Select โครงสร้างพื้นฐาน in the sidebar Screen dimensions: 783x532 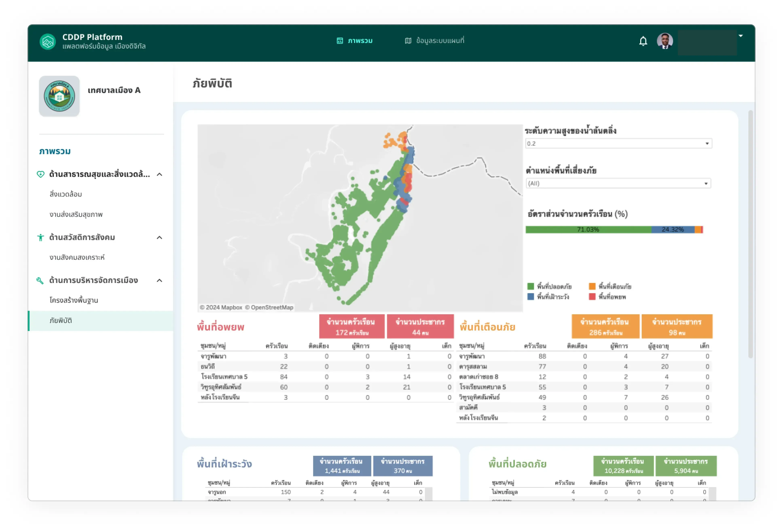[x=74, y=300]
